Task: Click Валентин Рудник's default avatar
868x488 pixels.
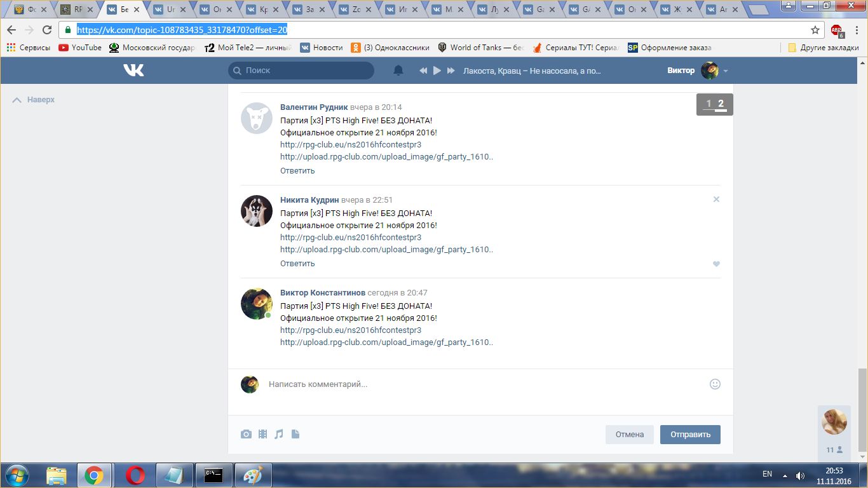Action: 257,118
